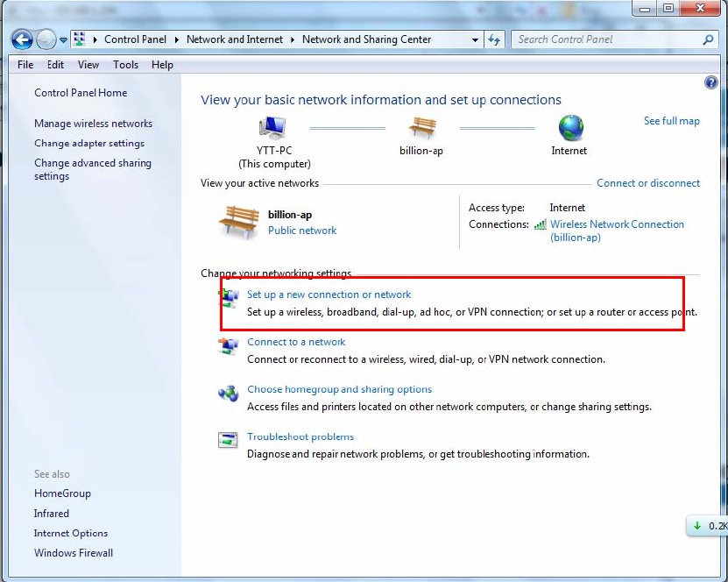Open the View menu
The width and height of the screenshot is (728, 582).
[x=88, y=65]
